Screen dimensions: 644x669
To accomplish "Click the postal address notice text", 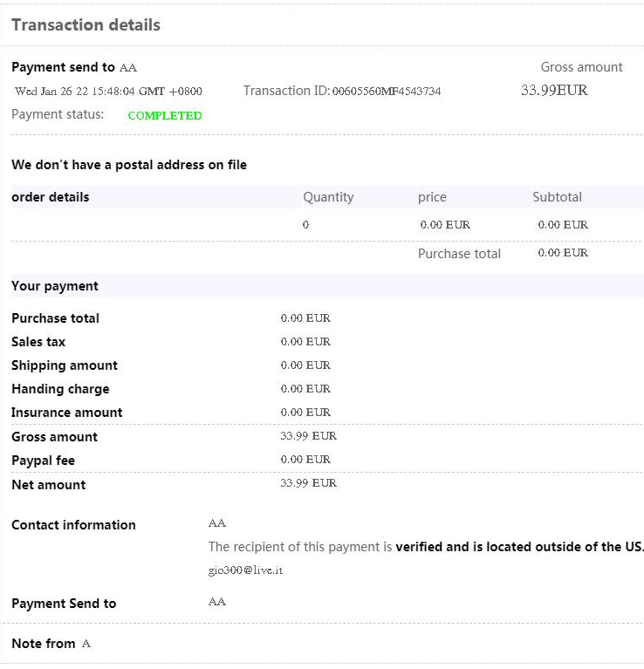I will click(x=129, y=165).
